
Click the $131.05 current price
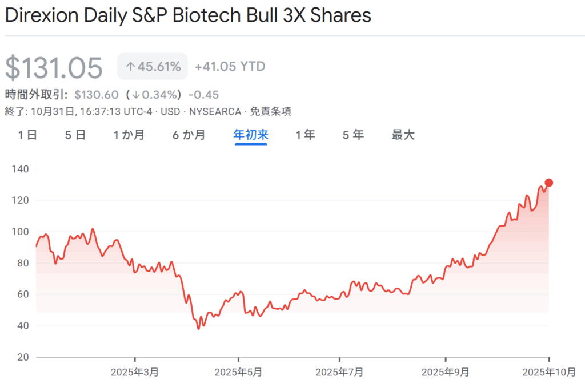pyautogui.click(x=54, y=67)
